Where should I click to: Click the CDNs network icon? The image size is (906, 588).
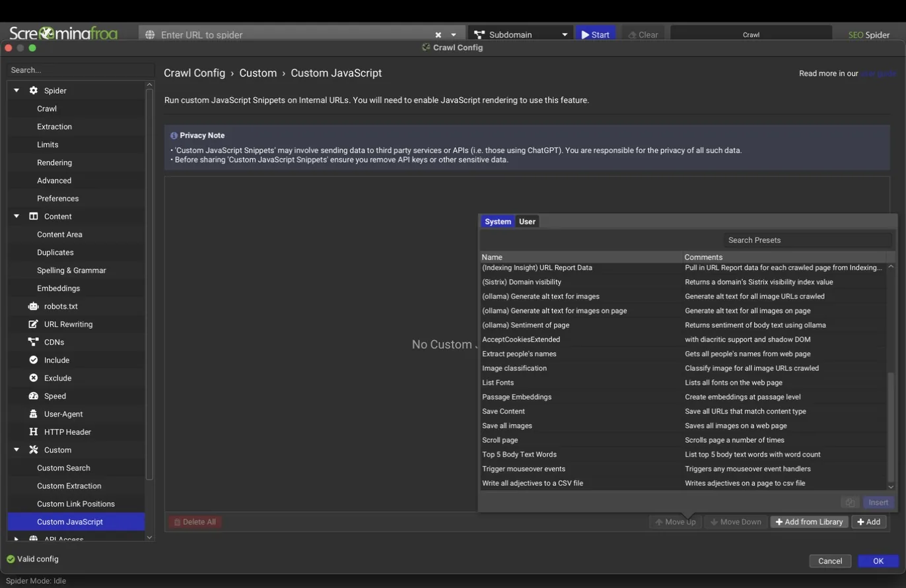pos(33,342)
